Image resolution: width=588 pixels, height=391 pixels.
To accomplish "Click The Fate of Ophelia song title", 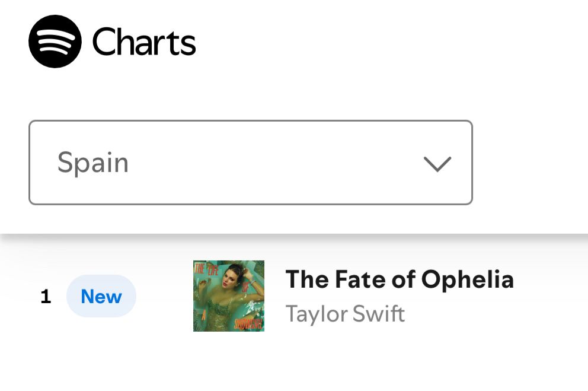I will click(x=400, y=279).
